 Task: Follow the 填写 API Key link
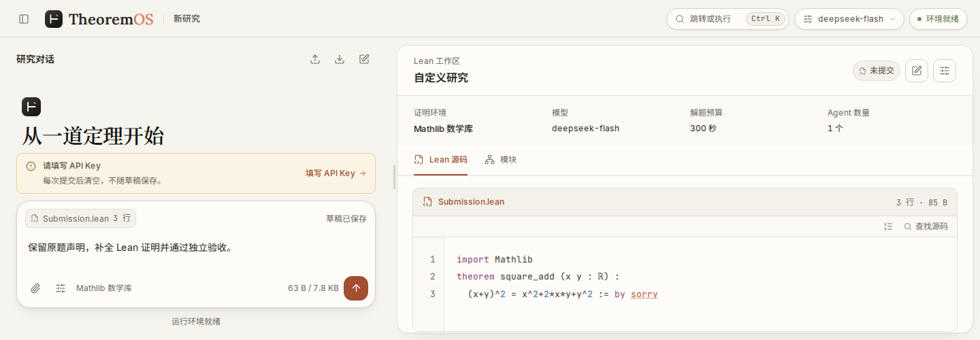[x=336, y=173]
